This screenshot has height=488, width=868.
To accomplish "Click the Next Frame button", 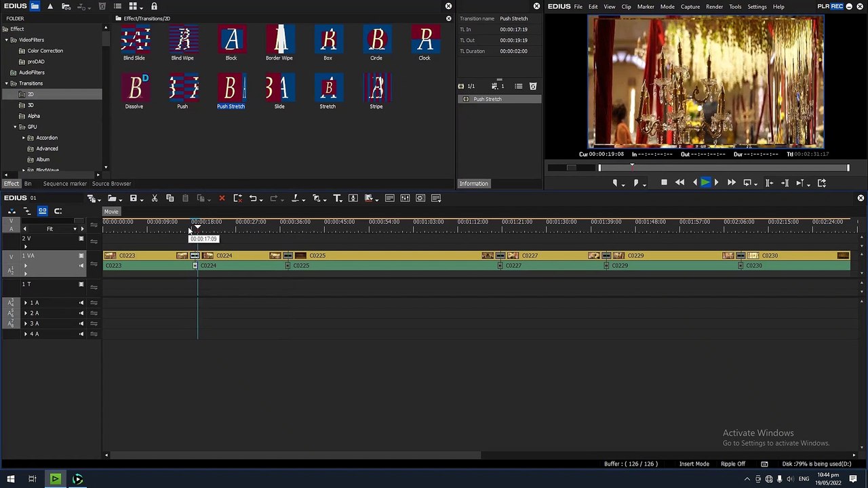I will [716, 182].
